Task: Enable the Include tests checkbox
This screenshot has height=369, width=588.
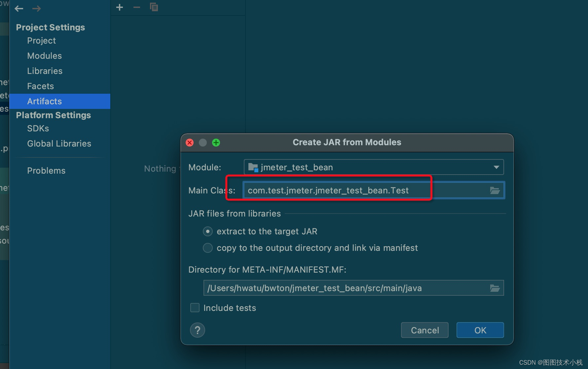Action: pos(195,308)
